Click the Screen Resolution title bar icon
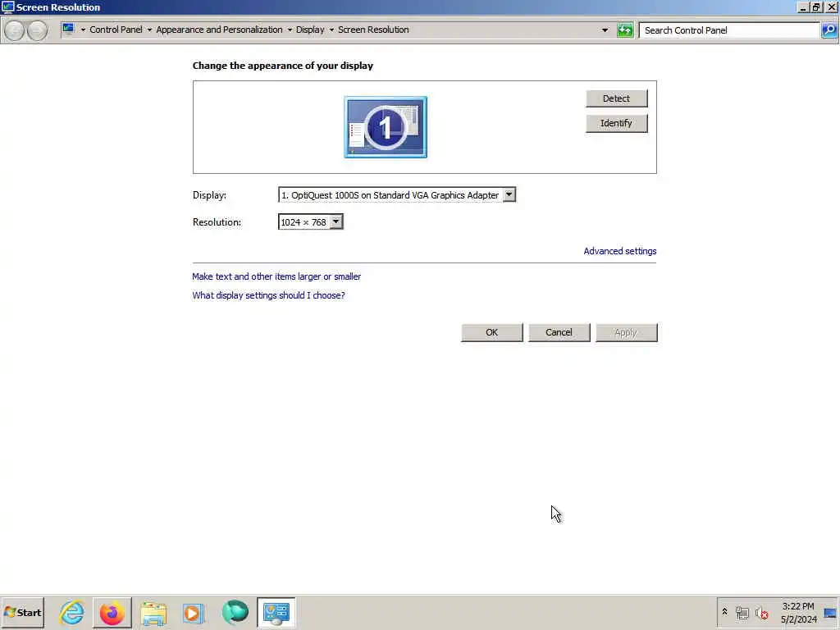 pos(8,7)
